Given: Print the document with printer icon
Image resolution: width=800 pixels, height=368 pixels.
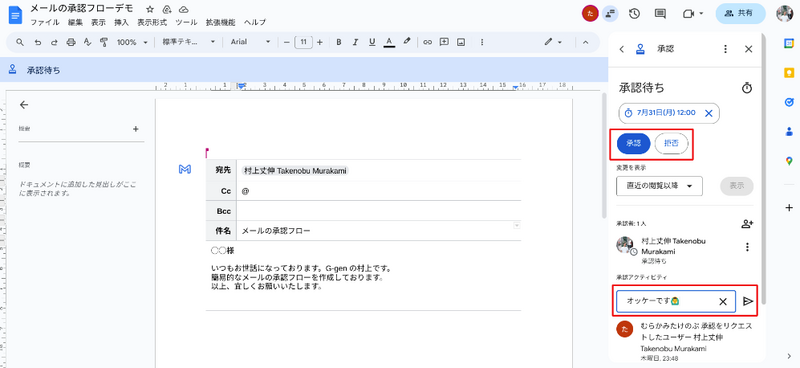Looking at the screenshot, I should [x=71, y=42].
